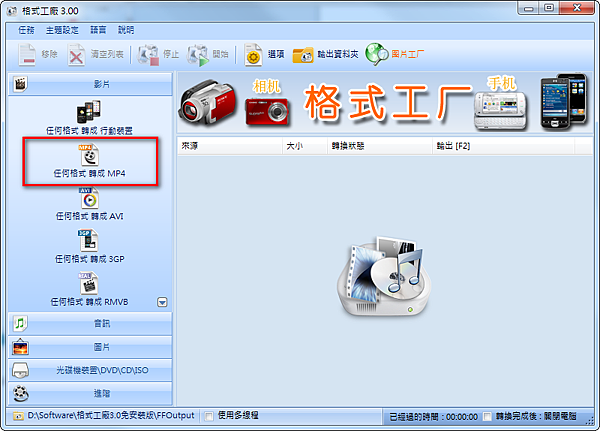Open 選項 settings icon

pos(253,55)
